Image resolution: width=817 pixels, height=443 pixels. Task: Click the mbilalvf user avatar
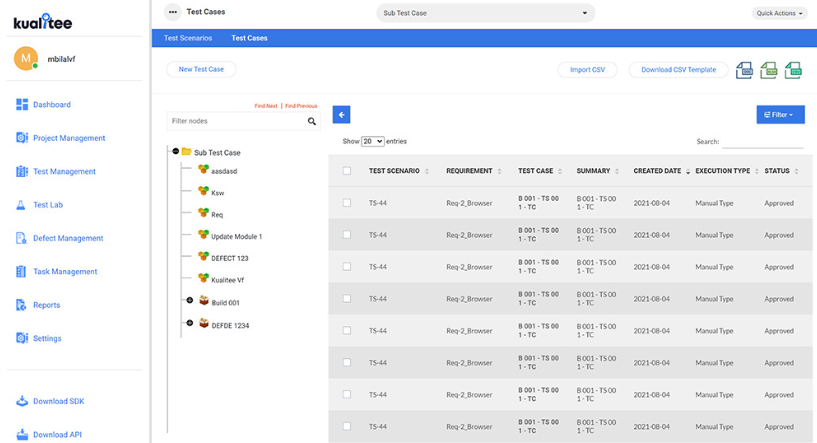point(26,58)
